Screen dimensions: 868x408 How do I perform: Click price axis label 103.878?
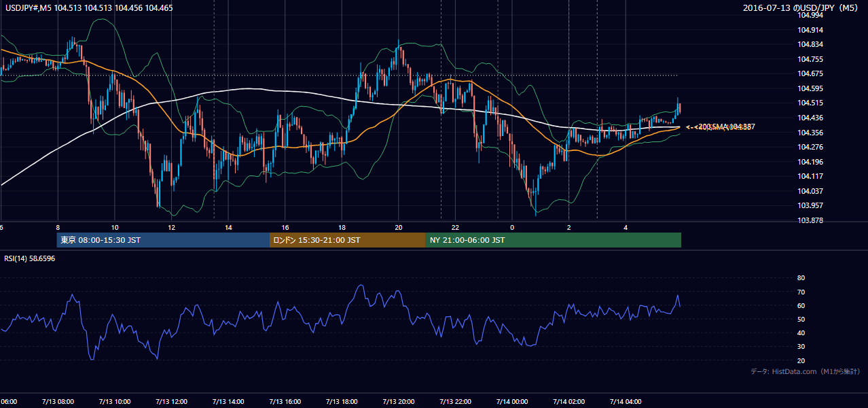point(810,220)
